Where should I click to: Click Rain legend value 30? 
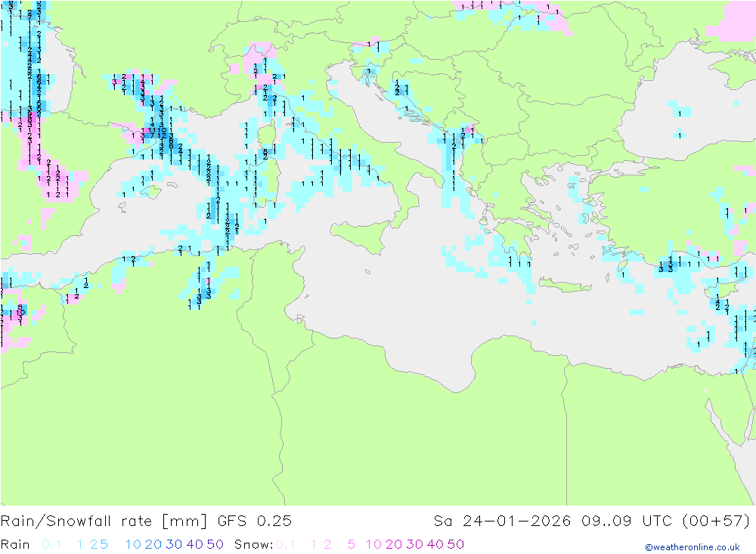coord(174,544)
